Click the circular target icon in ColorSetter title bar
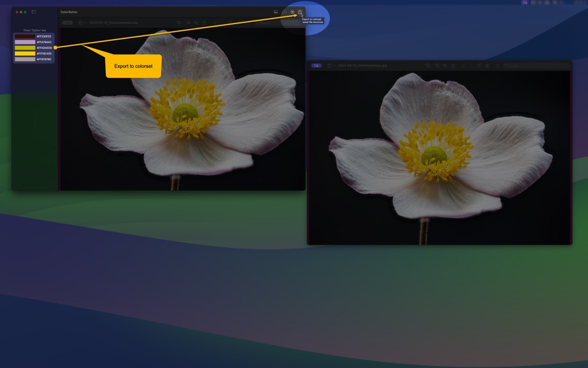Screen dimensions: 588x368 click(293, 12)
